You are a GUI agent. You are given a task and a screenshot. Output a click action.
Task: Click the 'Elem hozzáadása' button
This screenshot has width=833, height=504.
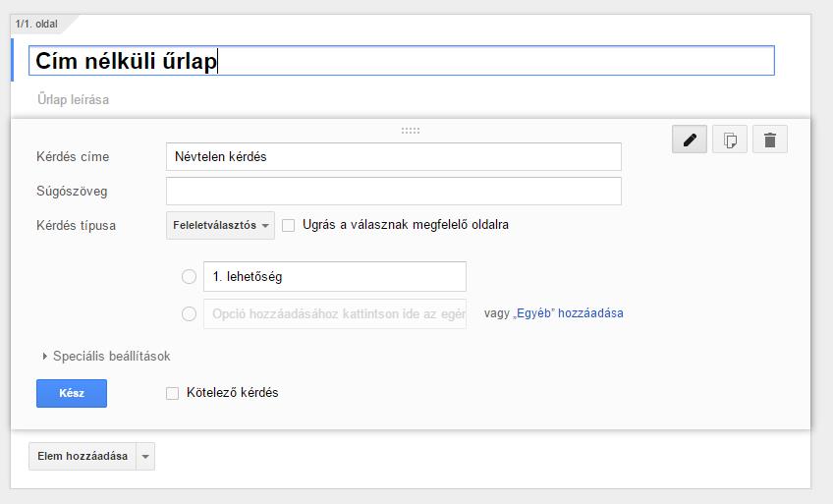(x=83, y=456)
